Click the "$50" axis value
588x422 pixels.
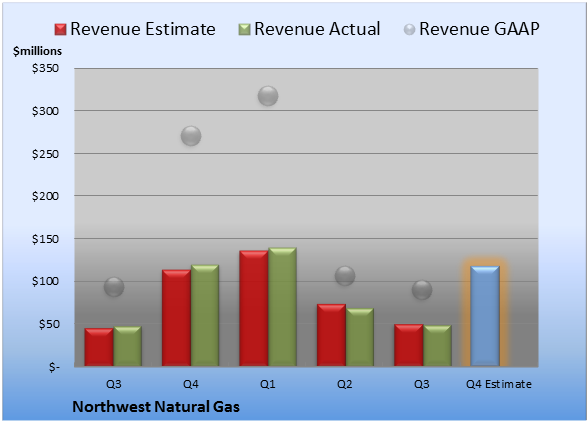pyautogui.click(x=49, y=324)
